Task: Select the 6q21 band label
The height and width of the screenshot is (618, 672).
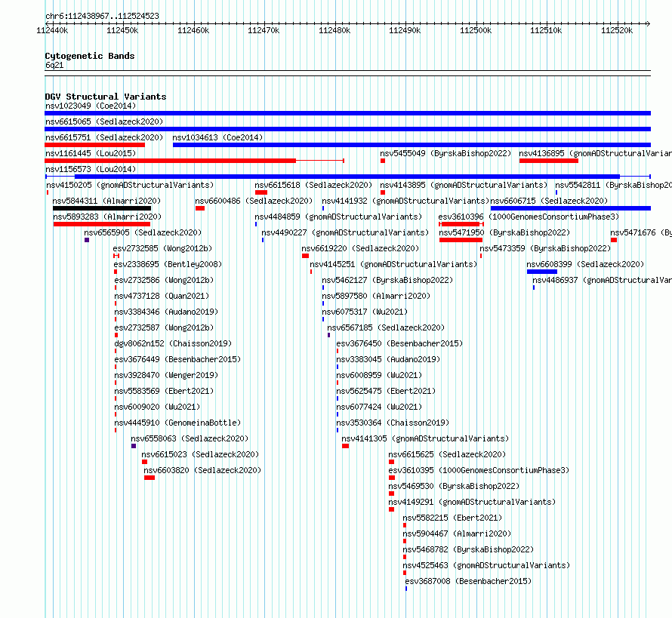Action: coord(54,65)
